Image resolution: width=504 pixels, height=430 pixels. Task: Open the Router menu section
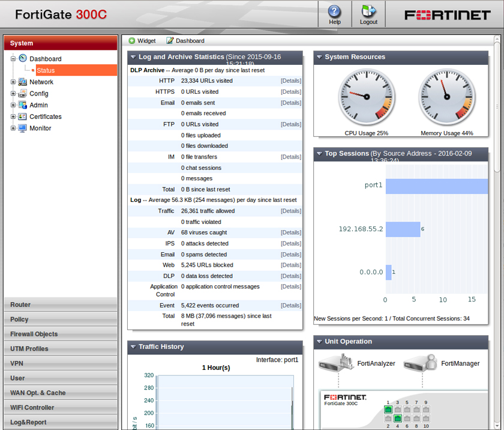pos(61,304)
